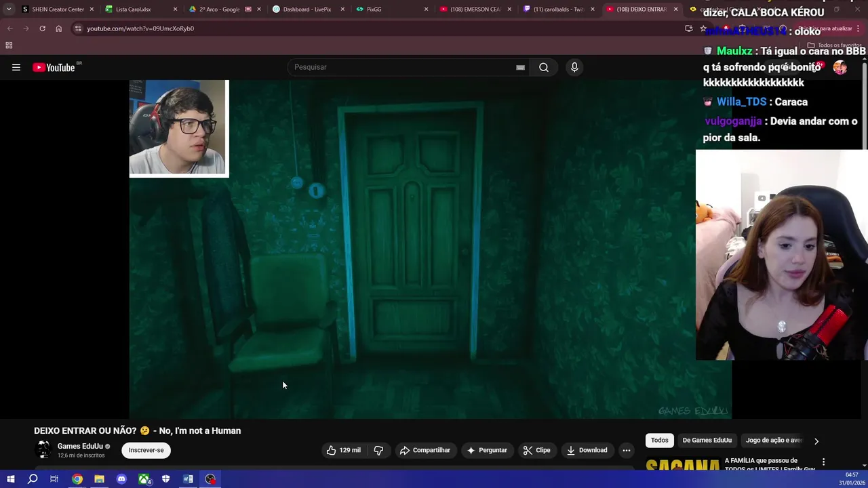Click the video title DEIXO ENTRAR OU NÃO

137,431
